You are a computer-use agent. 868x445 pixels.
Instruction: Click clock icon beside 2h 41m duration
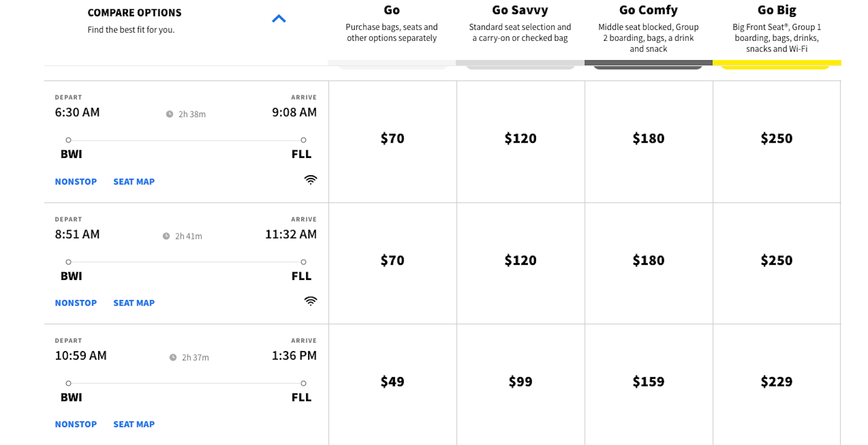(x=166, y=236)
